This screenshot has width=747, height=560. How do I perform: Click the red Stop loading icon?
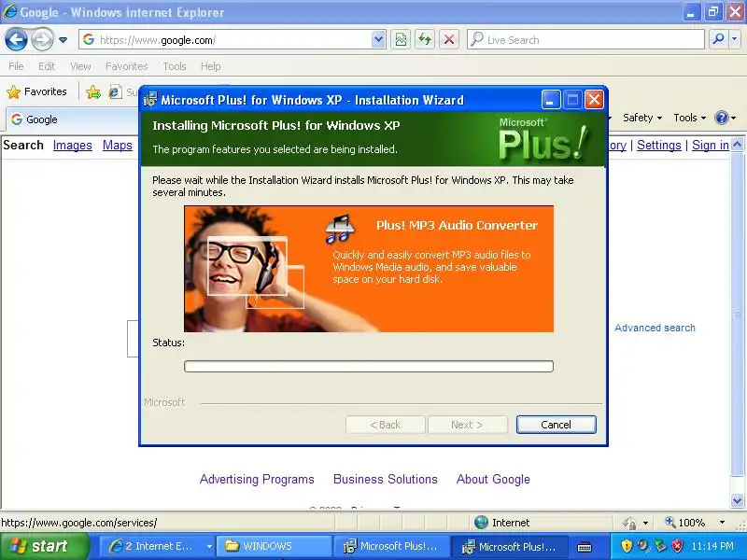[x=449, y=40]
